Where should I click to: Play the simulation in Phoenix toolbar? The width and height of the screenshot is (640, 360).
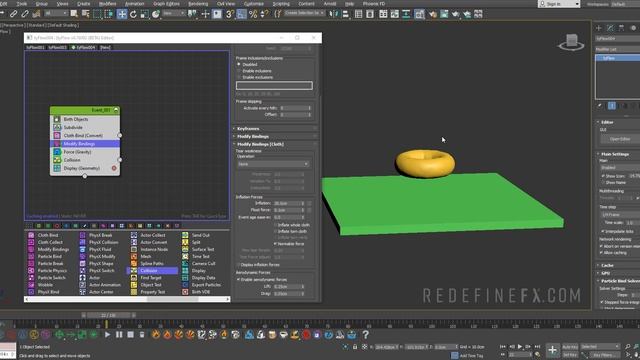107,335
